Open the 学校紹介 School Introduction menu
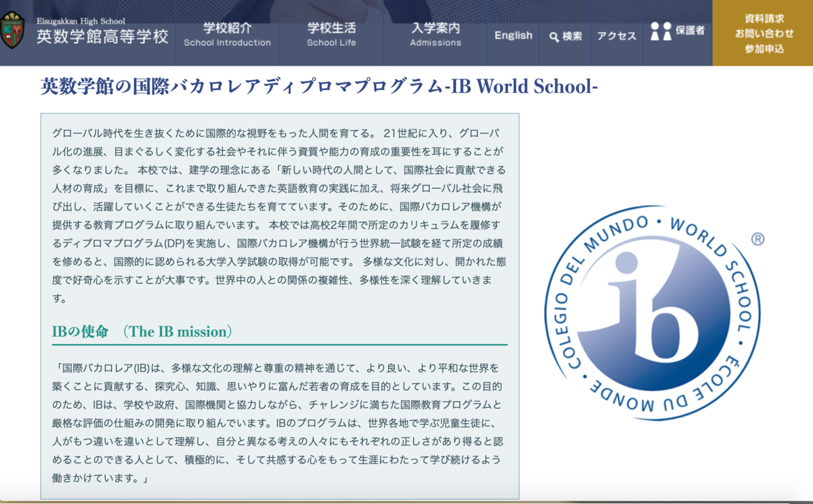813x504 pixels. click(x=227, y=34)
